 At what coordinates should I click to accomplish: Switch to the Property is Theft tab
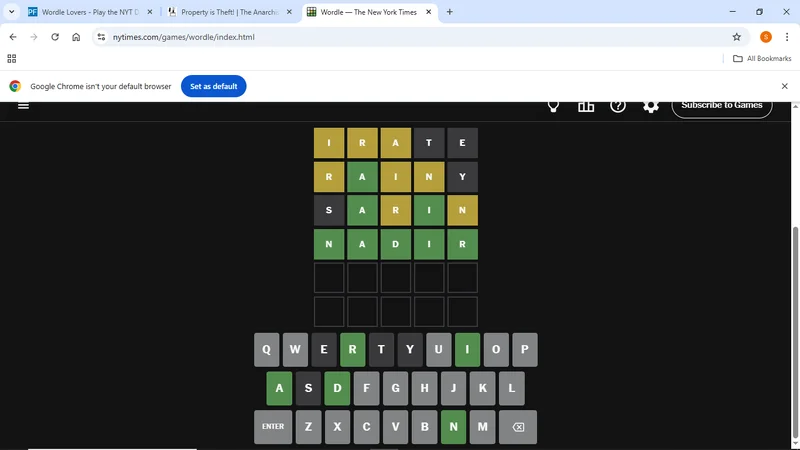point(230,12)
